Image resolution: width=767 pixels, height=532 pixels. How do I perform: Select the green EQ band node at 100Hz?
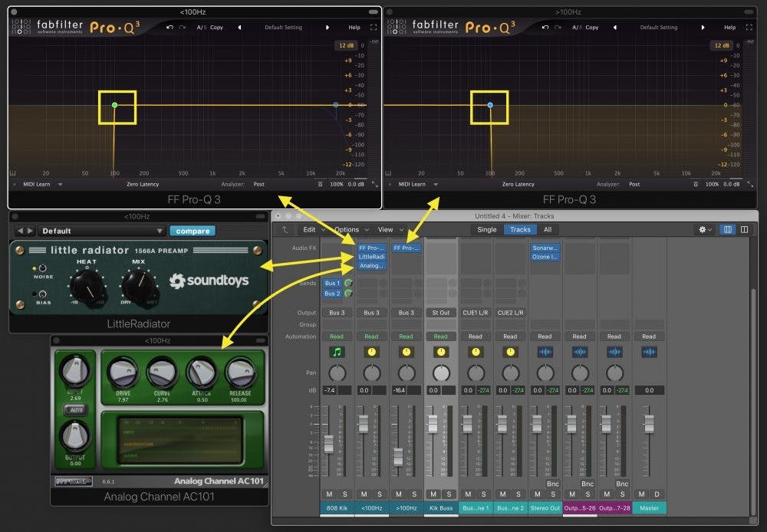(x=114, y=105)
